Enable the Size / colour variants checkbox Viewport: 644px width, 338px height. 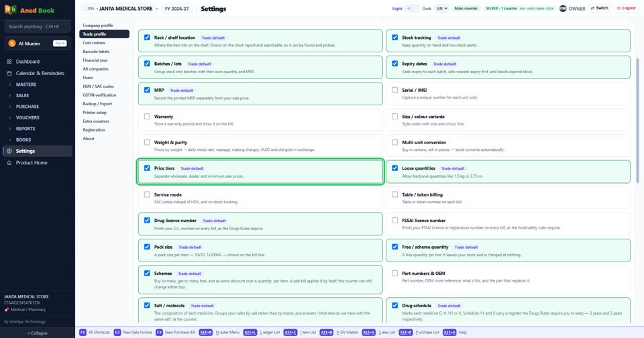pos(394,117)
